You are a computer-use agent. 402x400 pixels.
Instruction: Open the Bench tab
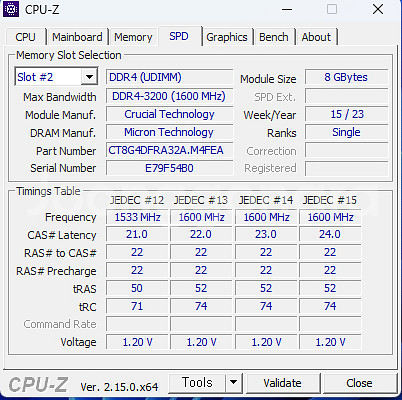point(274,37)
